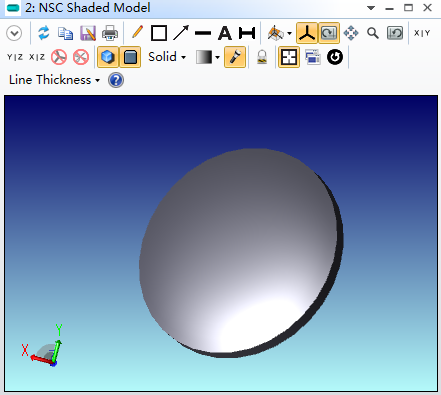Switch to the Y|Z view
This screenshot has width=441, height=395.
click(15, 57)
